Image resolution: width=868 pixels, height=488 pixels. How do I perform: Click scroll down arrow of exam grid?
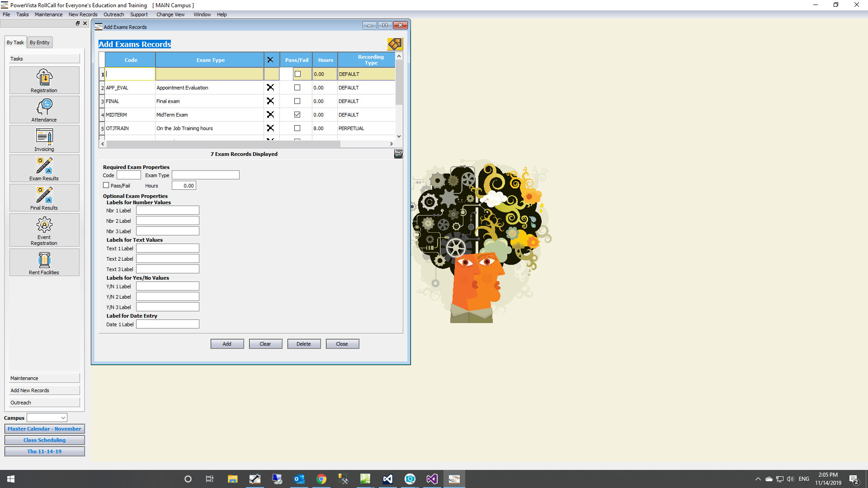click(399, 136)
